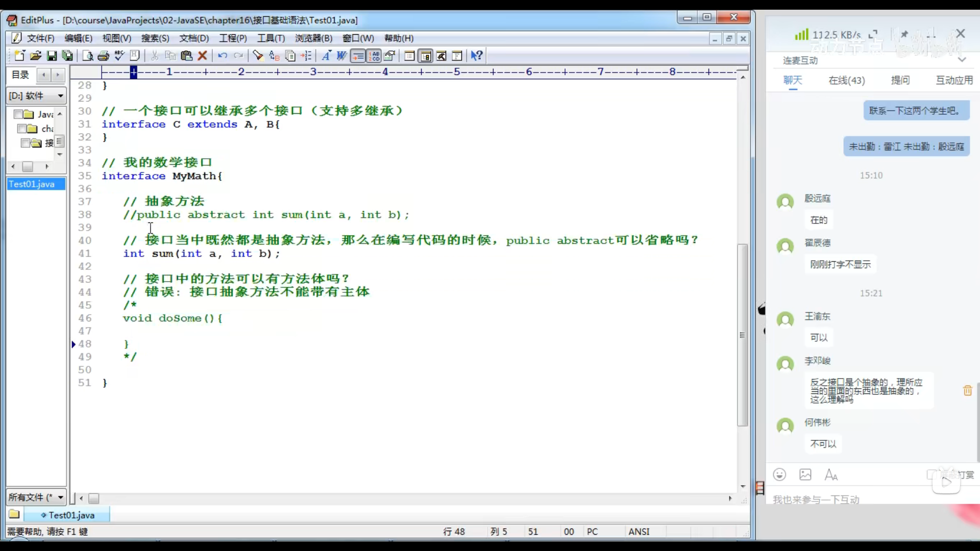This screenshot has height=551, width=980.
Task: Click the Print icon in toolbar
Action: coord(104,56)
